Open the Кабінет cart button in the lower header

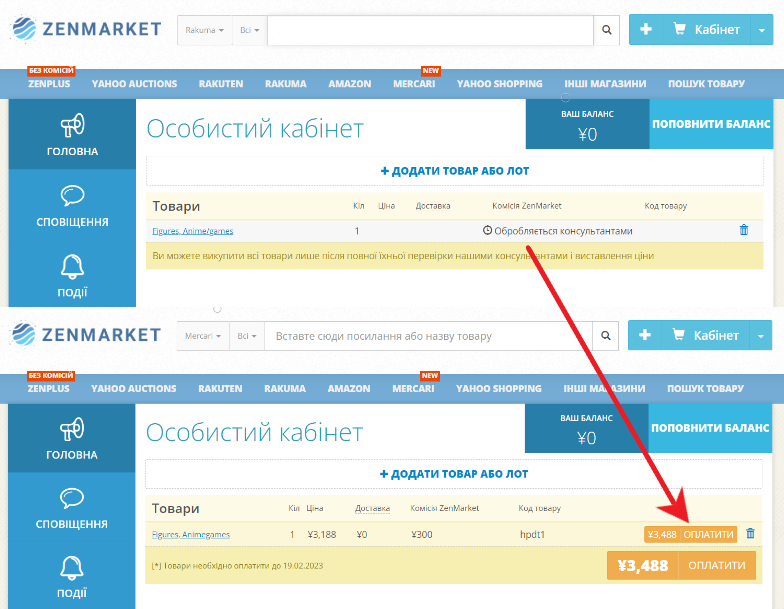[x=706, y=335]
